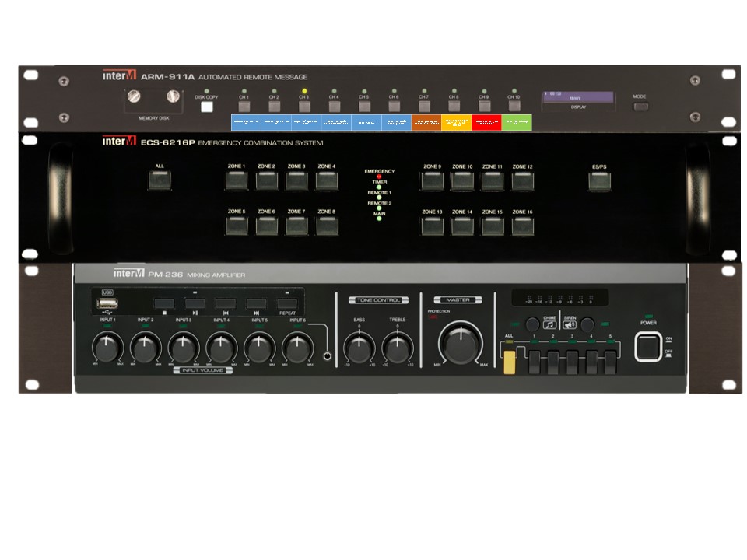
Task: Flip speaker zone switch 5 on PM-236
Action: point(610,362)
